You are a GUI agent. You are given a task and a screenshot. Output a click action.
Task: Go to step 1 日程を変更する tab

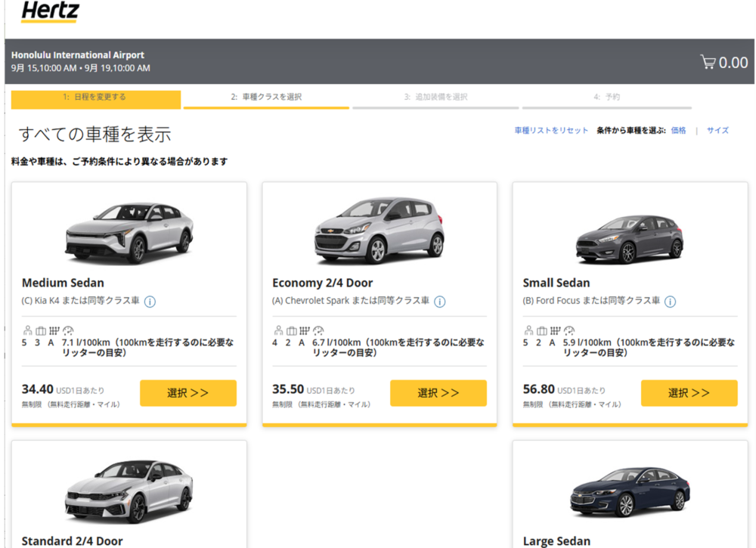tap(95, 98)
